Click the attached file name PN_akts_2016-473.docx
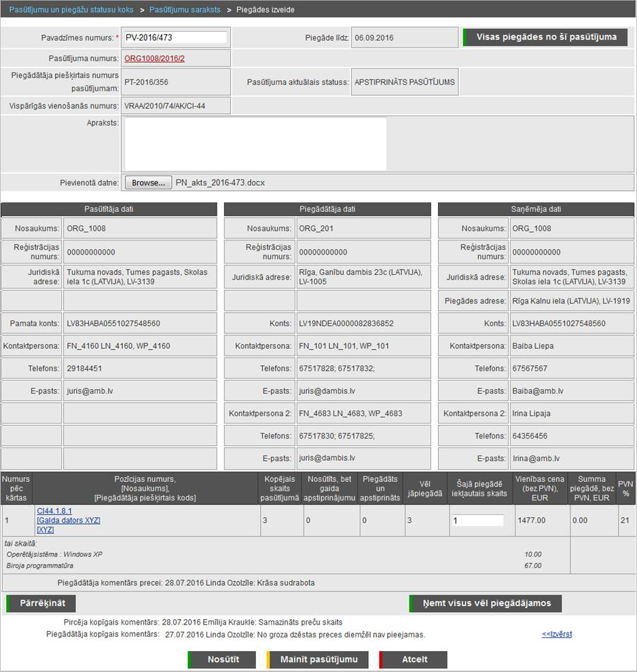This screenshot has width=637, height=672. click(x=220, y=183)
